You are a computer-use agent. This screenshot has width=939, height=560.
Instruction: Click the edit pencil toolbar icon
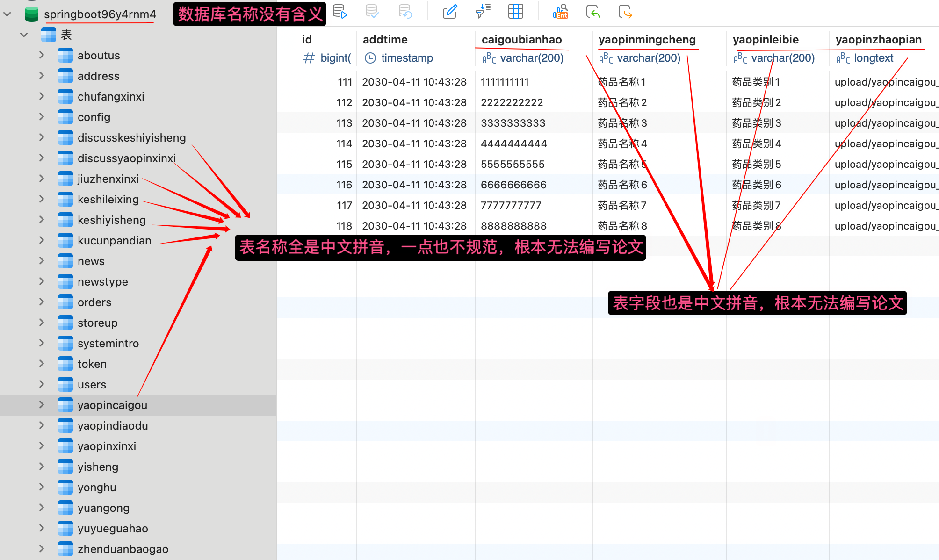pyautogui.click(x=450, y=11)
